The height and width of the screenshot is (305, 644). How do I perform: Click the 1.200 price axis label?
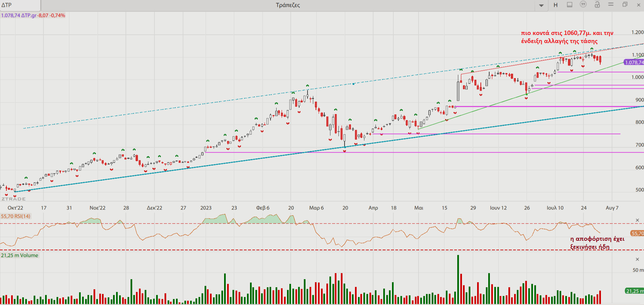(x=638, y=32)
